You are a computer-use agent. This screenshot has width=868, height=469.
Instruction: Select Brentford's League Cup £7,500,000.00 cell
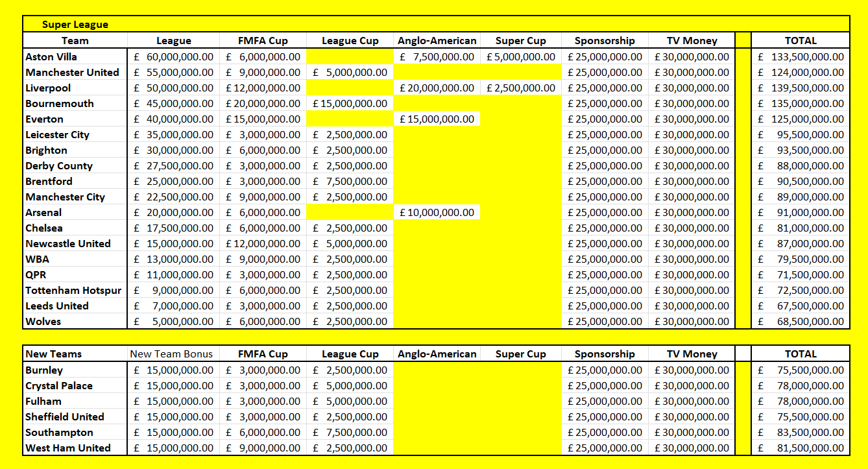click(350, 181)
